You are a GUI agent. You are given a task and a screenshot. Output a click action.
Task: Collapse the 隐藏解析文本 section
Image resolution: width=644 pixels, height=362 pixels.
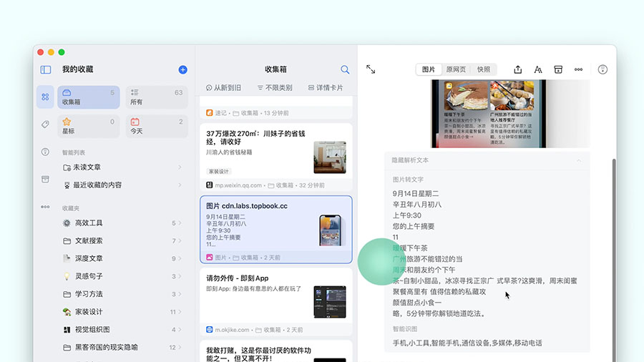tap(578, 160)
